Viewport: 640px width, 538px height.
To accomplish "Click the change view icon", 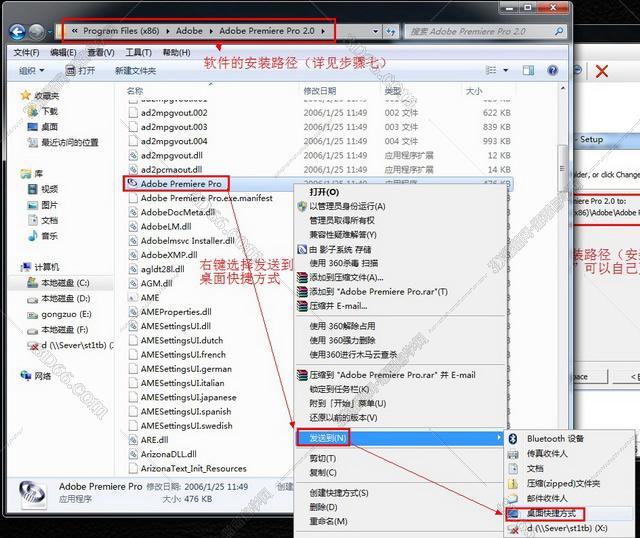I will [491, 71].
